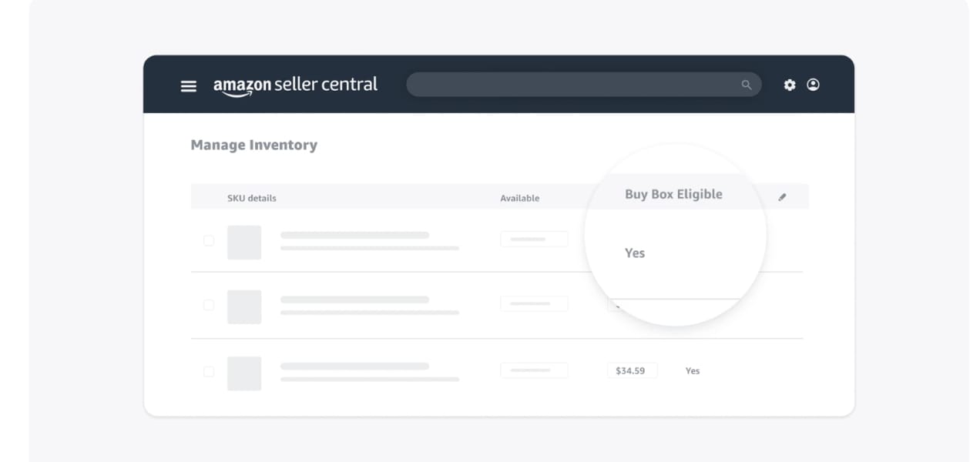Click the first row Available quantity field
The height and width of the screenshot is (462, 980).
534,239
